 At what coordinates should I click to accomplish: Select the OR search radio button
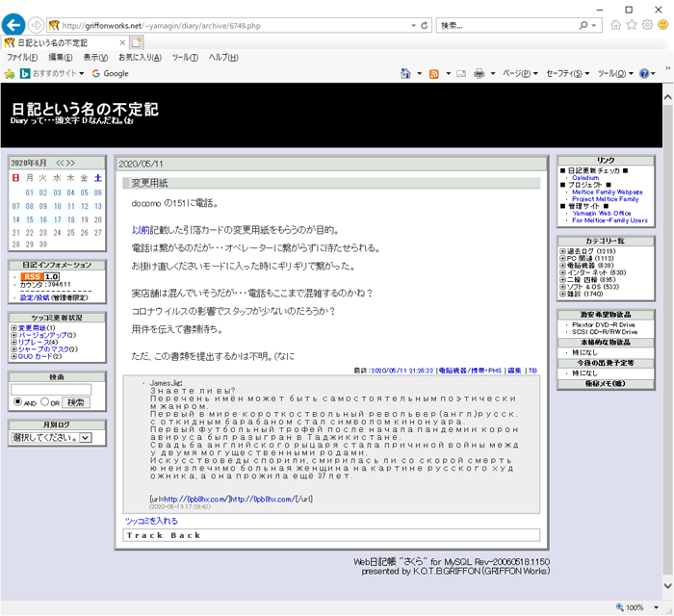[x=45, y=402]
